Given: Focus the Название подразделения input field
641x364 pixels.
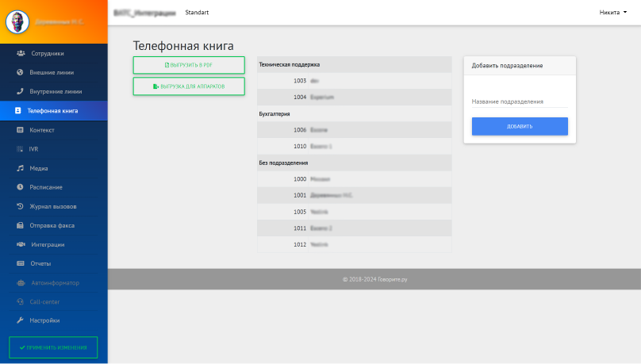Looking at the screenshot, I should pyautogui.click(x=520, y=102).
